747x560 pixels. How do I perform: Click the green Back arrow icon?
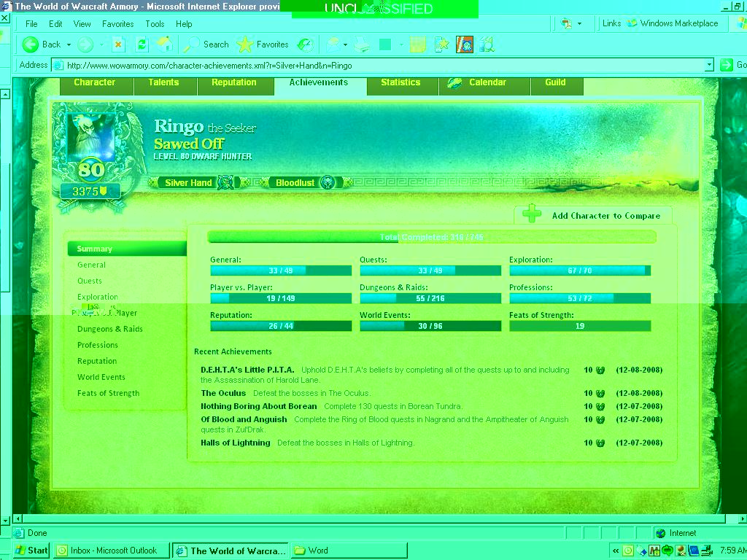pos(31,44)
